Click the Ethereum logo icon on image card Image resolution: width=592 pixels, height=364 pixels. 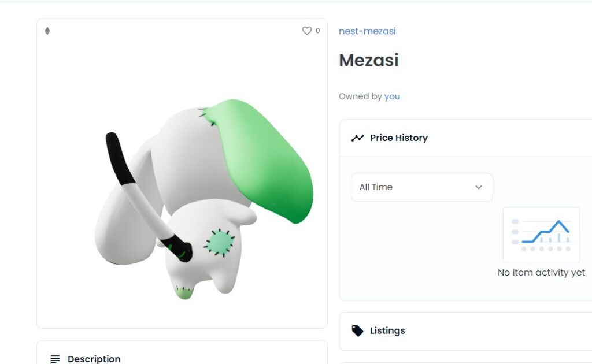pos(47,31)
